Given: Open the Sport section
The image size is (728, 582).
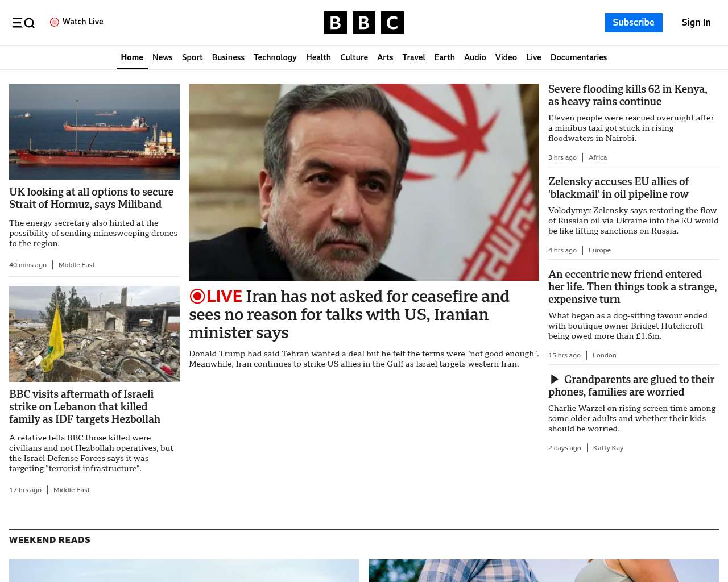Looking at the screenshot, I should click(x=192, y=57).
